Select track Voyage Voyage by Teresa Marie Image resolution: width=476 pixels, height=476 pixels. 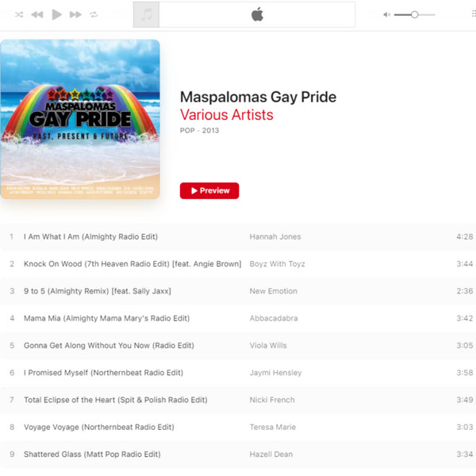(x=238, y=427)
